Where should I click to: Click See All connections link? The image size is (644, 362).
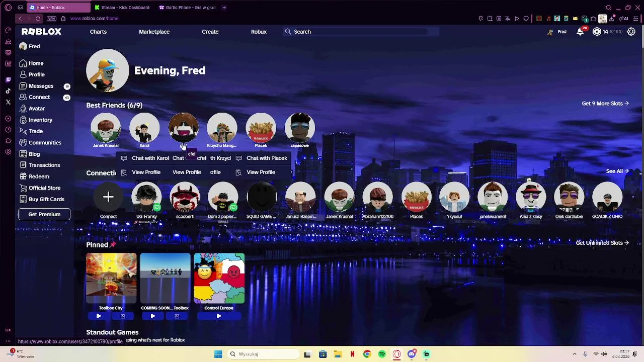point(617,171)
